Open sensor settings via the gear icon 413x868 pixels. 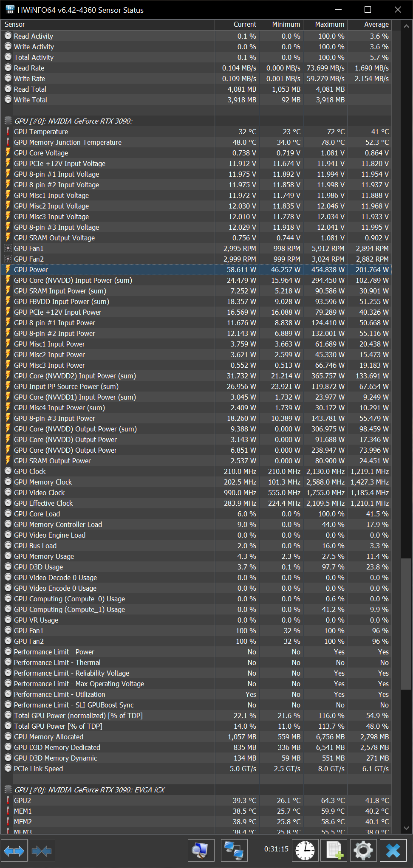pyautogui.click(x=363, y=851)
